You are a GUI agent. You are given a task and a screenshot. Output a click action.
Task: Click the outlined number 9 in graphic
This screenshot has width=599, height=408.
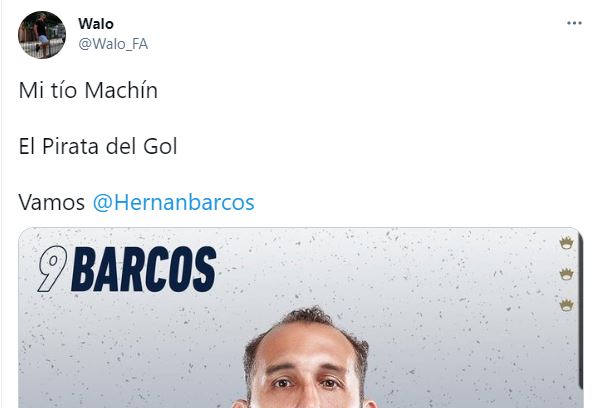(52, 269)
